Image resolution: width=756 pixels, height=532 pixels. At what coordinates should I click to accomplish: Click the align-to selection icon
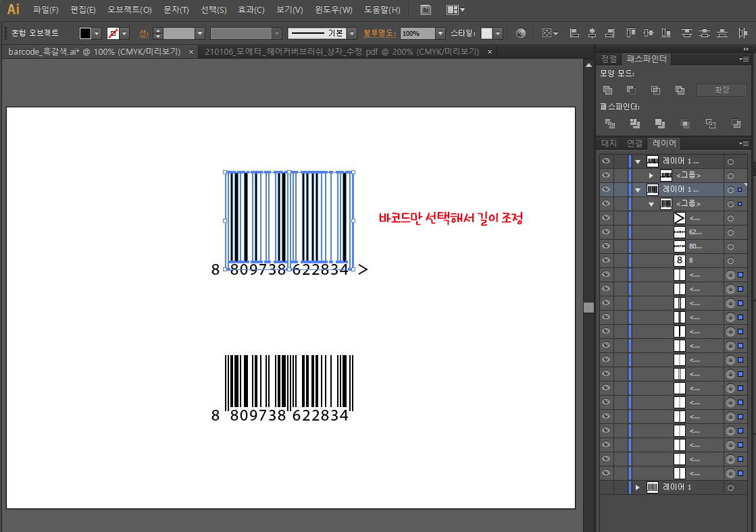point(549,33)
